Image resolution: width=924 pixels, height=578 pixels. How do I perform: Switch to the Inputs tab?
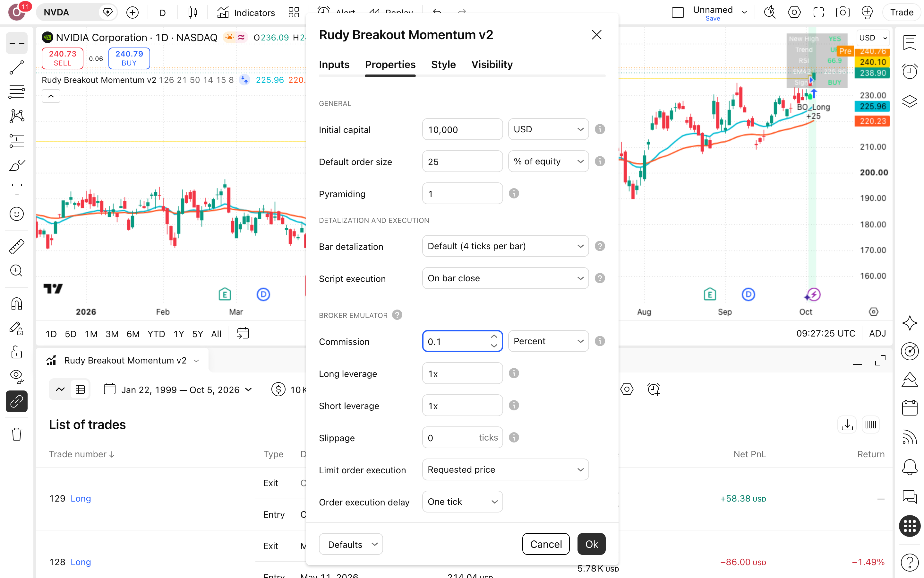tap(334, 65)
